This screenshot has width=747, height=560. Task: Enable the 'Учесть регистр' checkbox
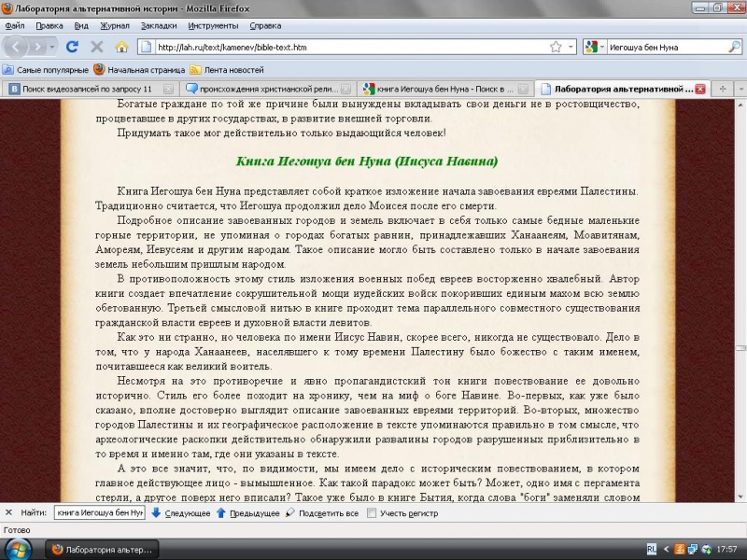coord(373,513)
